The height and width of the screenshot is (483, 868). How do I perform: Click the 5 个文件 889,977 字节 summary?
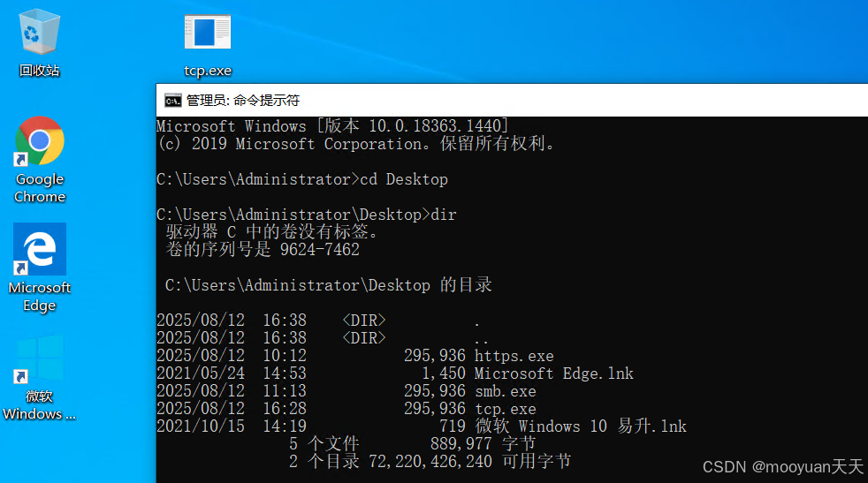pyautogui.click(x=413, y=443)
